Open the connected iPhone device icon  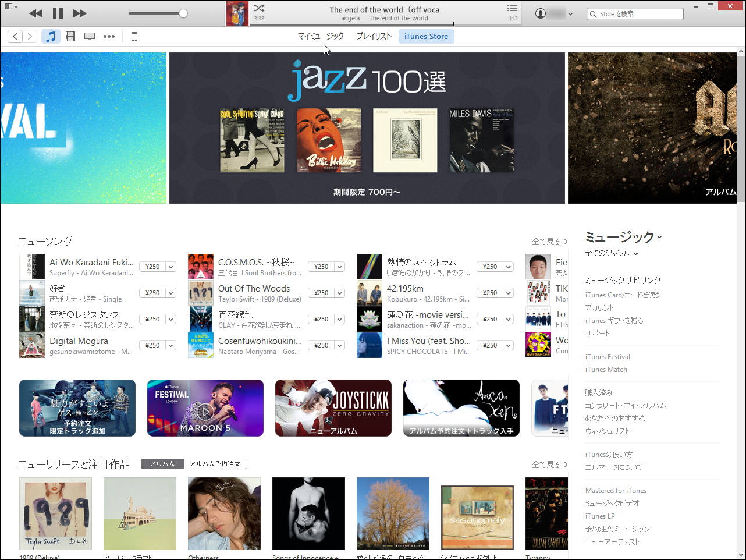pos(134,36)
